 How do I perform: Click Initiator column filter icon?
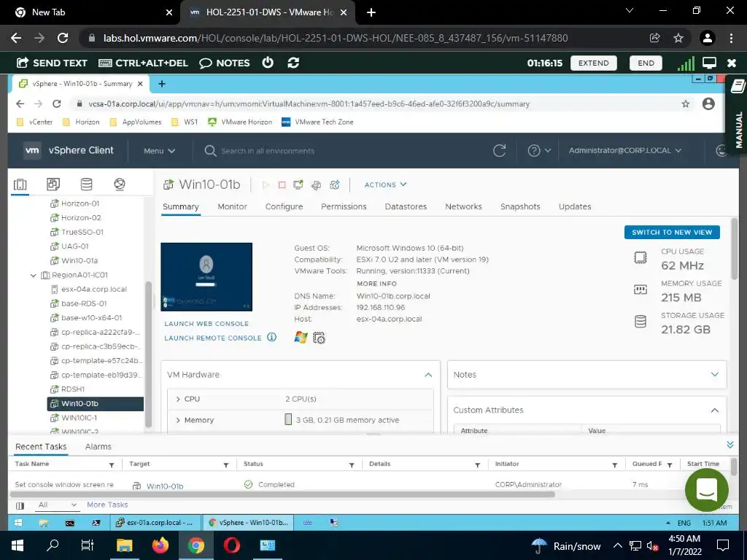614,464
